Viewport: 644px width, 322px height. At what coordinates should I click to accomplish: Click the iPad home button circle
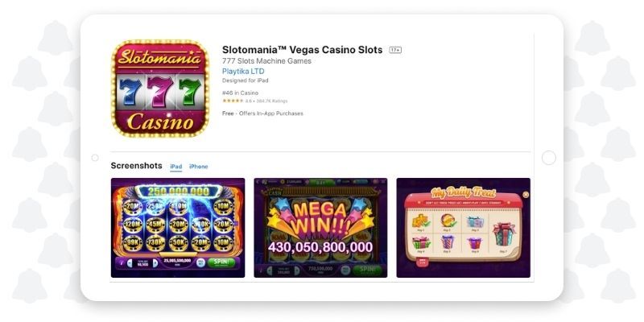(549, 158)
